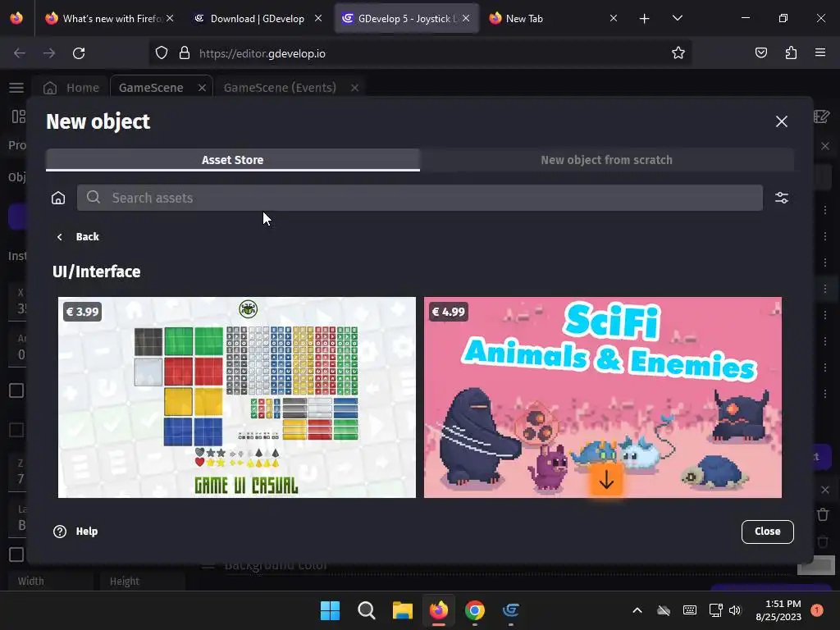Switch to New object from scratch tab
Viewport: 840px width, 630px height.
click(606, 160)
